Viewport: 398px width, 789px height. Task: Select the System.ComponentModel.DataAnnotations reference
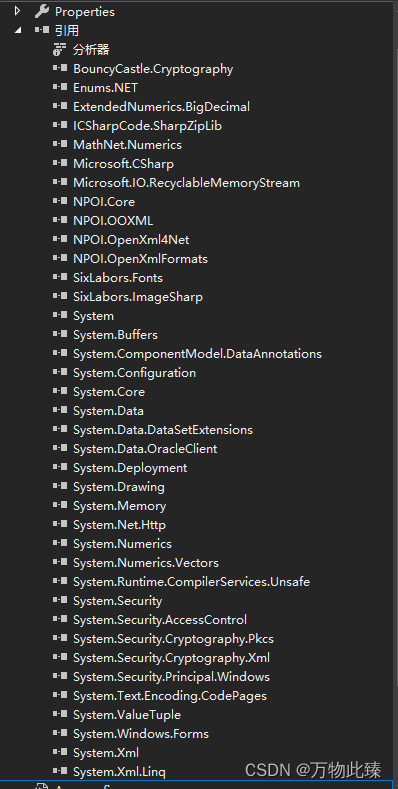coord(197,354)
